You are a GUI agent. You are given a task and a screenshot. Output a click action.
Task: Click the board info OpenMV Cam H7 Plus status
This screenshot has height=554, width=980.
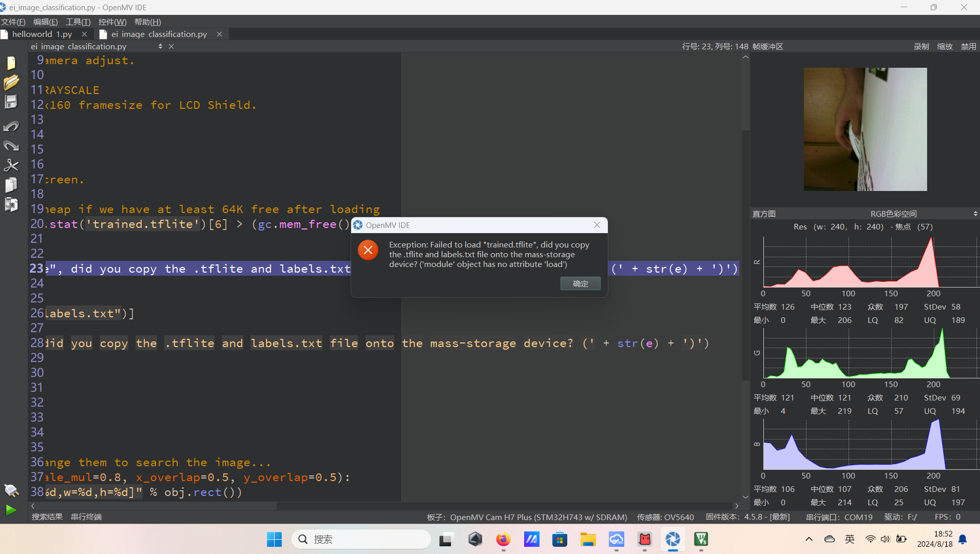(x=527, y=517)
